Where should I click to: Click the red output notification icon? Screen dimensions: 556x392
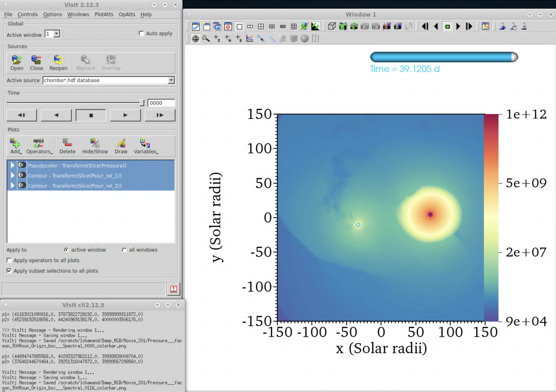[173, 289]
